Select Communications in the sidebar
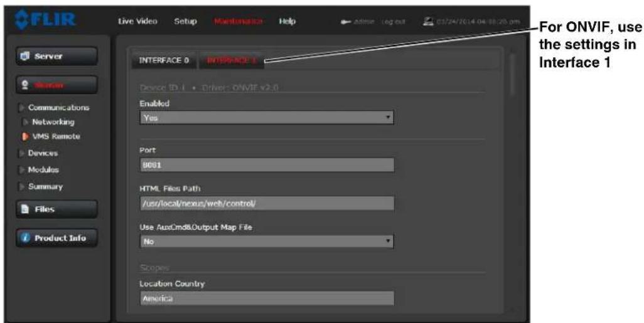The image size is (644, 323). pyautogui.click(x=58, y=107)
